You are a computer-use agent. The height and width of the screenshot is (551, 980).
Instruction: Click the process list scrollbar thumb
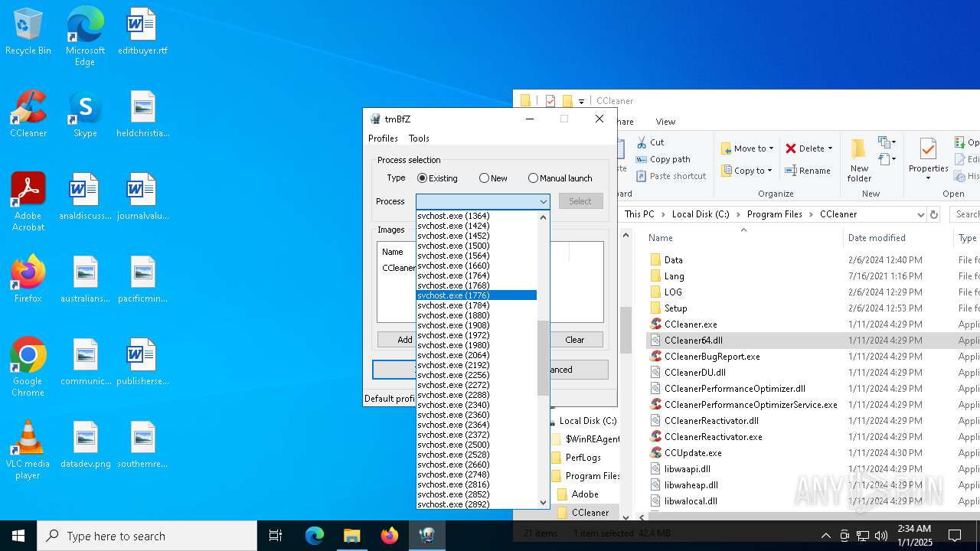coord(544,357)
